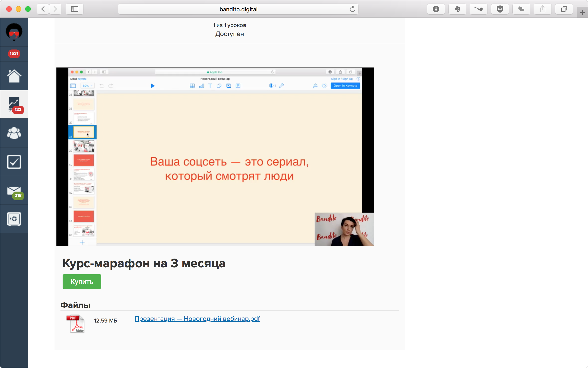Image resolution: width=588 pixels, height=368 pixels.
Task: Click the safe settings icon in sidebar
Action: coord(14,219)
